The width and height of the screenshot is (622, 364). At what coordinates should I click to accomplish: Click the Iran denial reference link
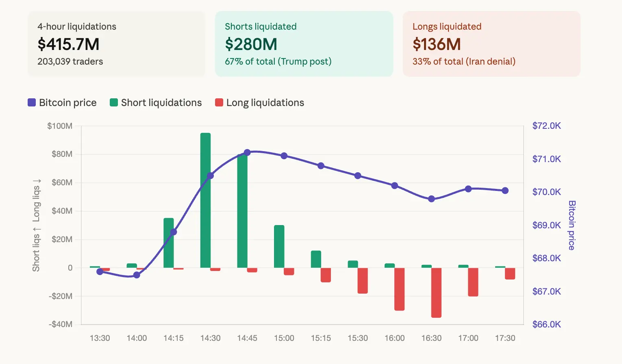[x=489, y=61]
